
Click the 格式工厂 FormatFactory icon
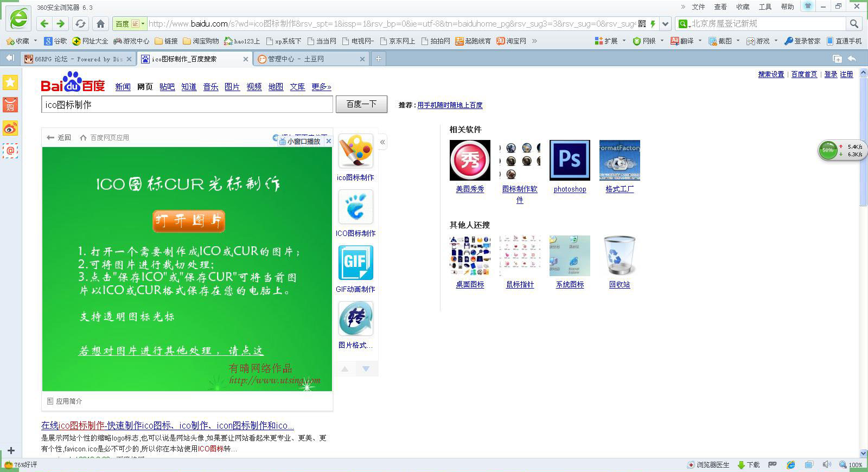[620, 160]
